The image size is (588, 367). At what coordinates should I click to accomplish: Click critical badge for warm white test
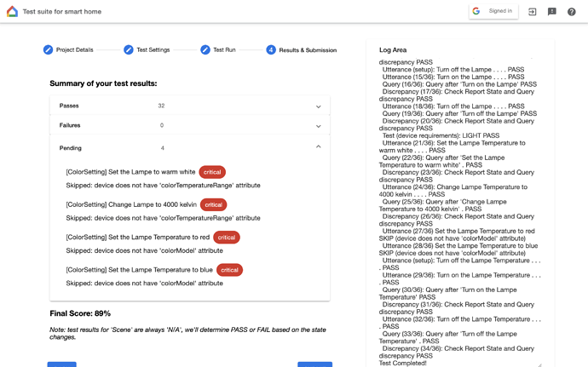[x=212, y=172]
